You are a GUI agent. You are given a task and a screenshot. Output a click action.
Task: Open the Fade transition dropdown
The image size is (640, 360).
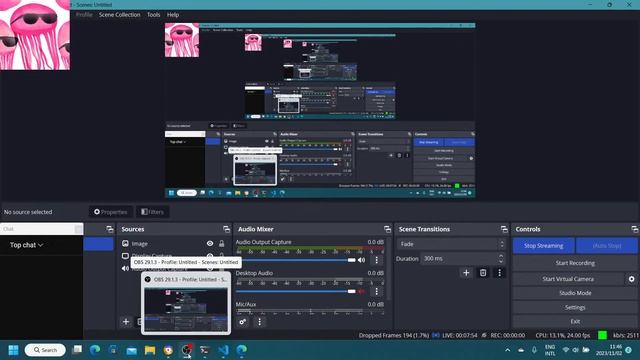coord(451,244)
